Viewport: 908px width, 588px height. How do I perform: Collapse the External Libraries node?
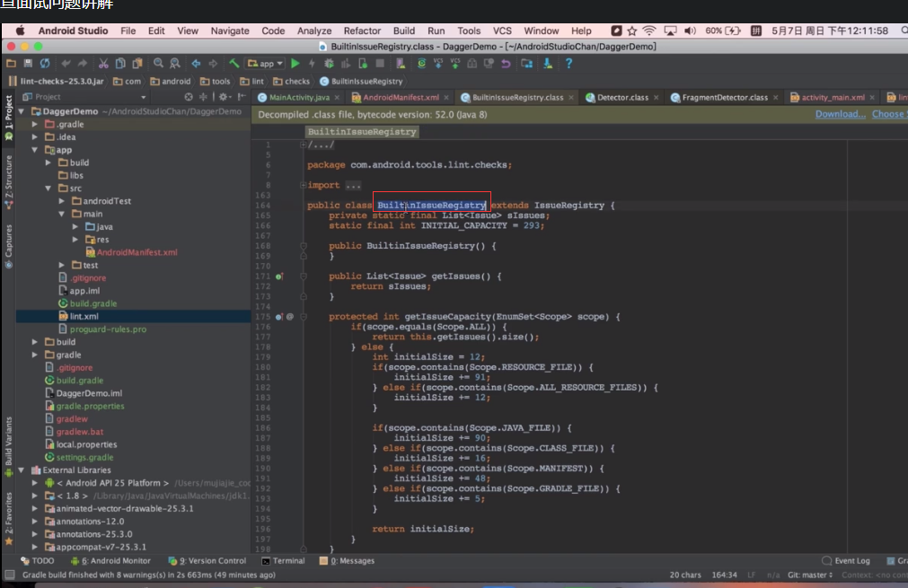coord(22,470)
